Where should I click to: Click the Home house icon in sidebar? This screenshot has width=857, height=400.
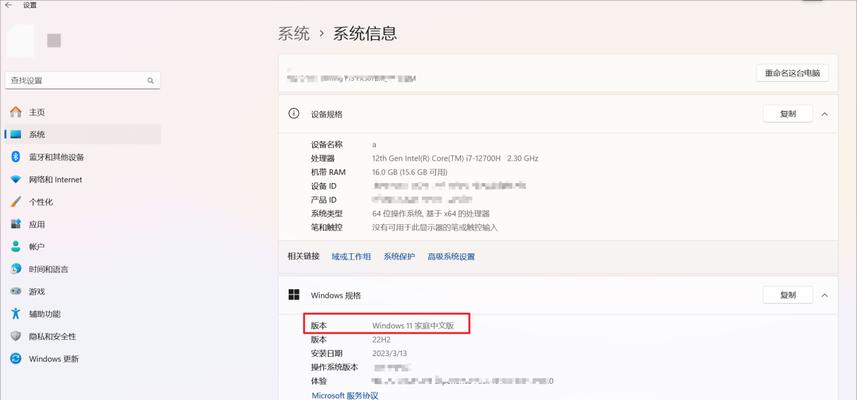pyautogui.click(x=16, y=112)
